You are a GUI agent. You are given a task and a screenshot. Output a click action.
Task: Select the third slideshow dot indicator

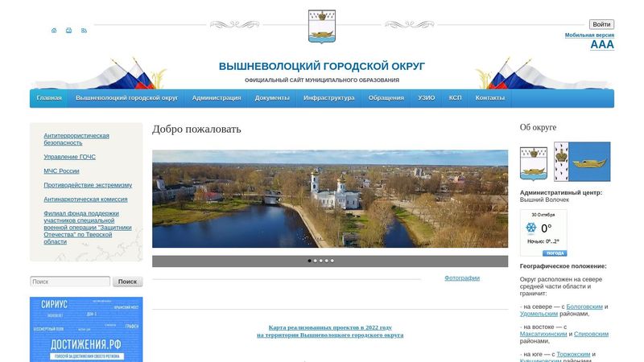[x=320, y=261]
